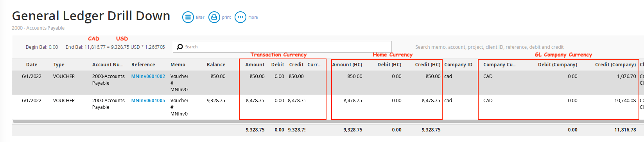Click the Credit (Company) column header

click(615, 65)
